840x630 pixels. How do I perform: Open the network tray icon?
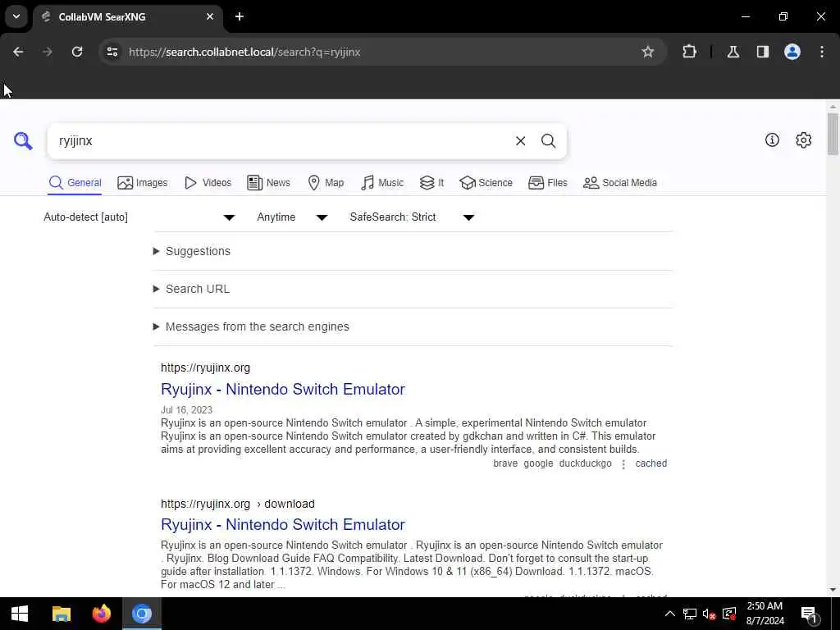coord(690,614)
